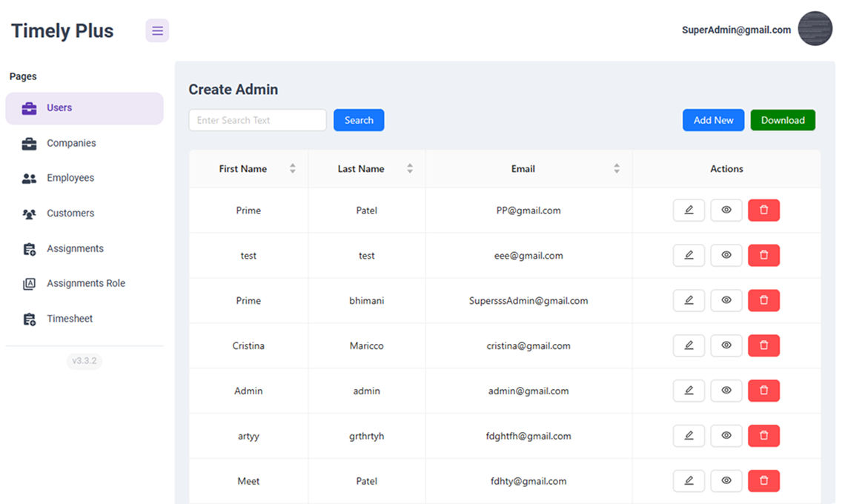
Task: View test test's record with the eye icon
Action: (726, 255)
